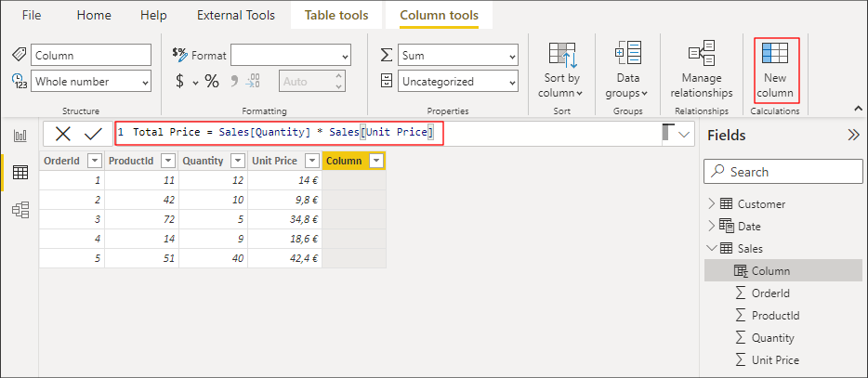Click the thousands separator comma icon
The width and height of the screenshot is (868, 378).
[x=234, y=82]
